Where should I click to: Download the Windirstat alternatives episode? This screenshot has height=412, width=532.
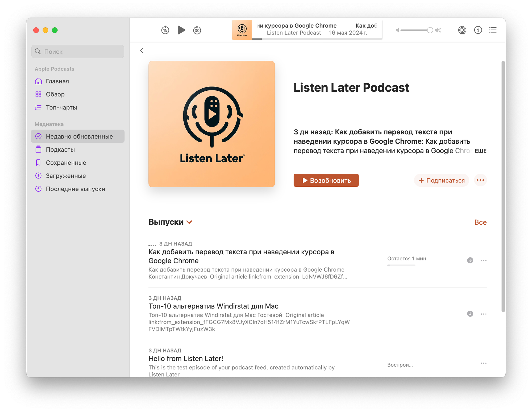tap(470, 314)
